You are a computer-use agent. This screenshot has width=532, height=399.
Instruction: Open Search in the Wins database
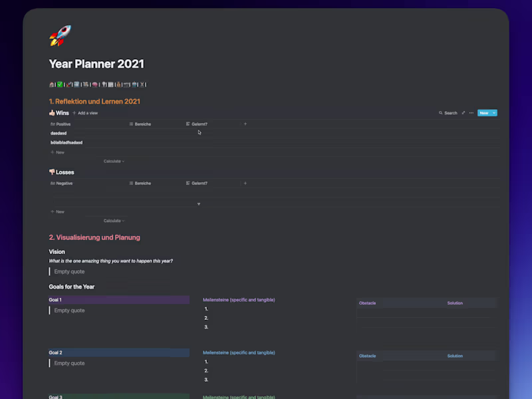pos(448,113)
